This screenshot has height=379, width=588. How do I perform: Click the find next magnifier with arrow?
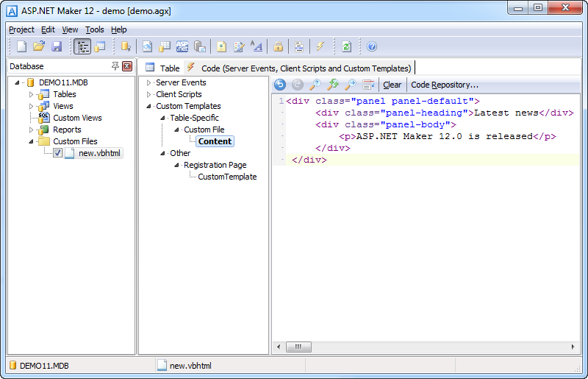[x=351, y=85]
